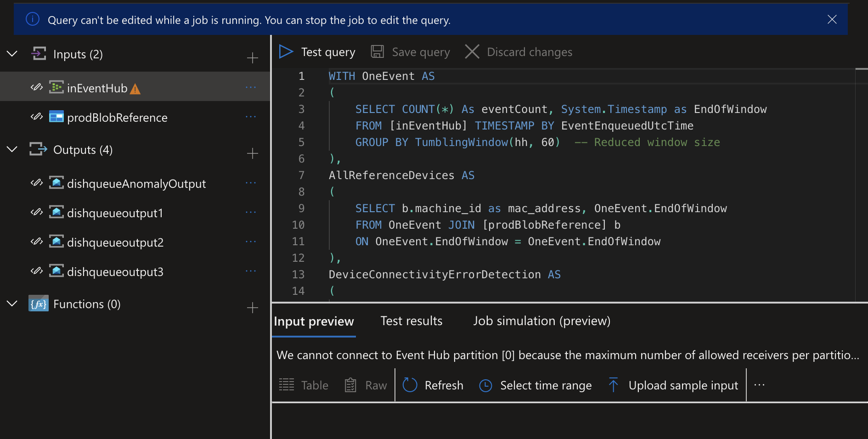Switch preview to Raw view
The width and height of the screenshot is (868, 439).
366,385
